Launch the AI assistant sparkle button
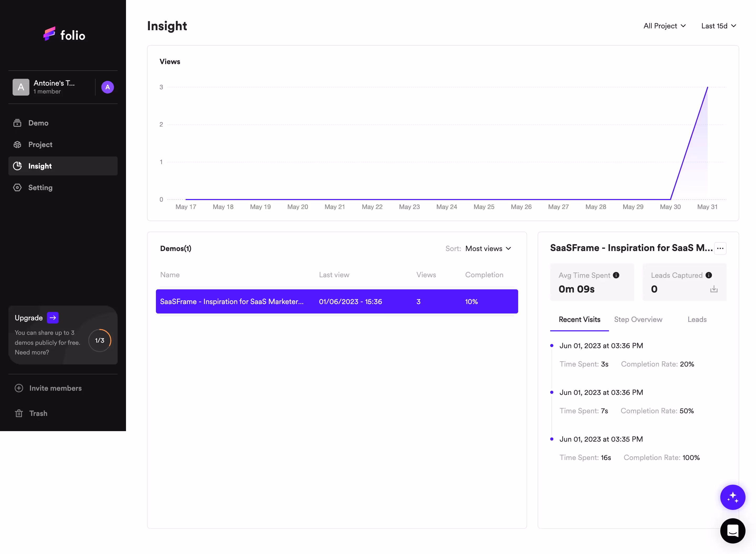756x554 pixels. coord(733,497)
